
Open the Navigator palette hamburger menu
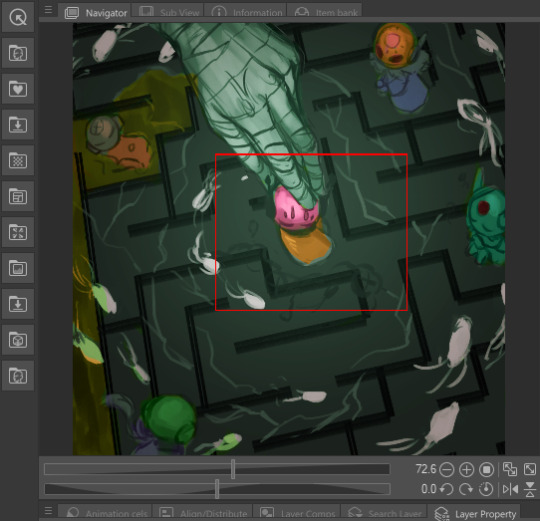coord(49,10)
